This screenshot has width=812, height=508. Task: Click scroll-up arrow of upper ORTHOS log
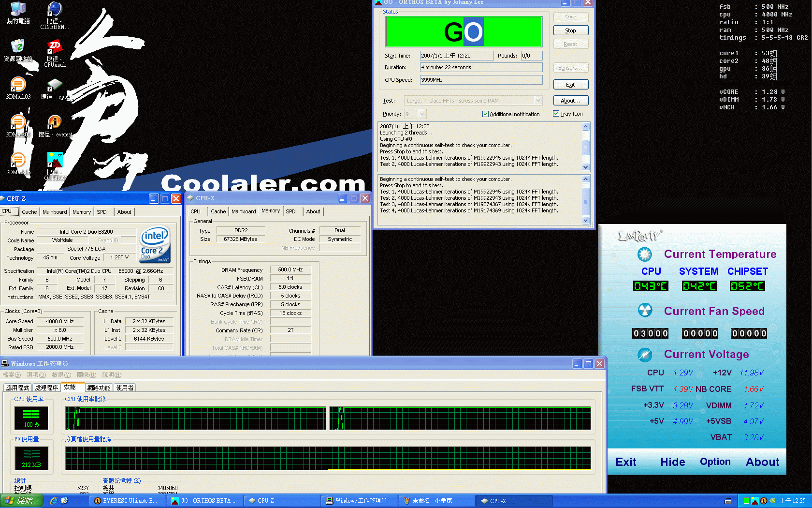click(585, 127)
